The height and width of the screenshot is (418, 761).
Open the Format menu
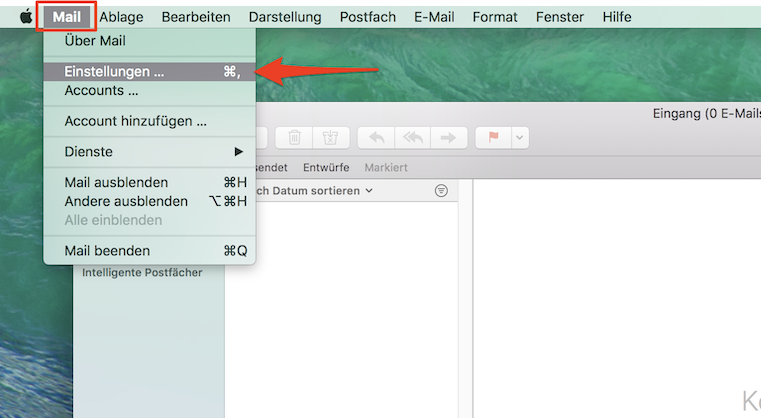[495, 17]
